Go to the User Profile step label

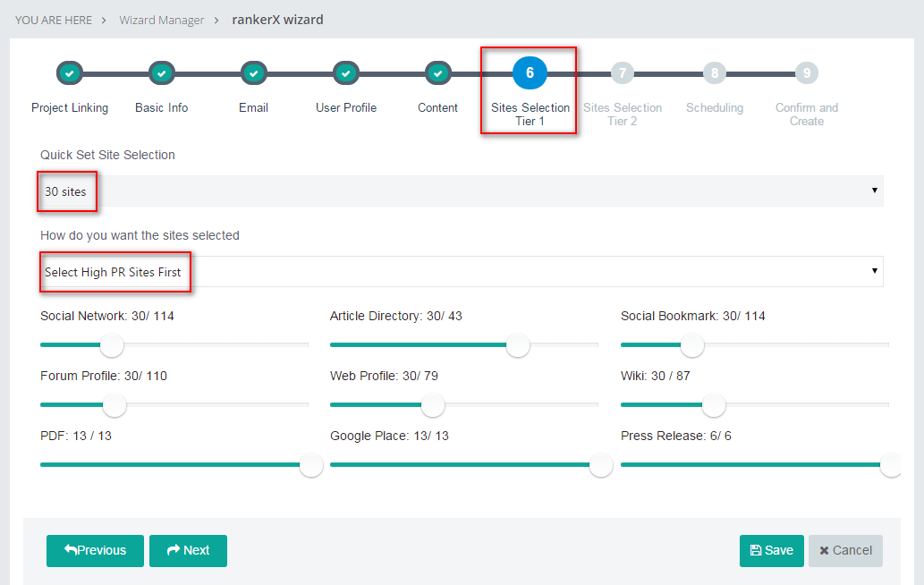(x=346, y=108)
